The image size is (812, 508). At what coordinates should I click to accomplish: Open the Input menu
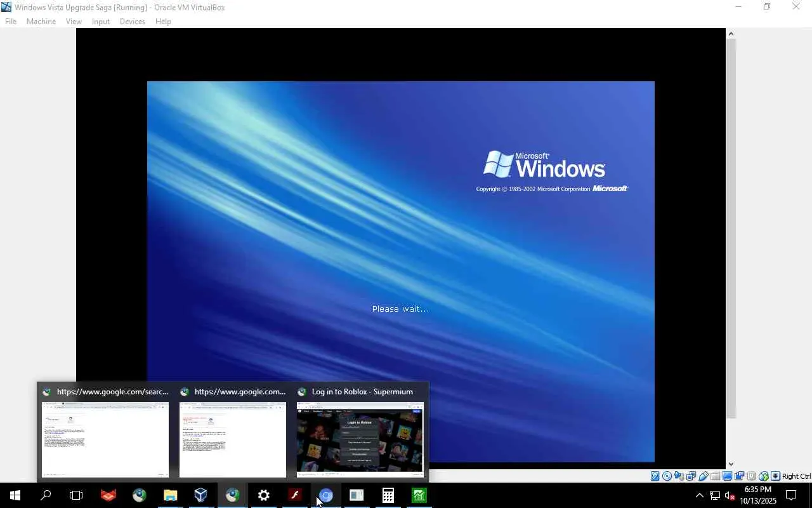[x=101, y=22]
